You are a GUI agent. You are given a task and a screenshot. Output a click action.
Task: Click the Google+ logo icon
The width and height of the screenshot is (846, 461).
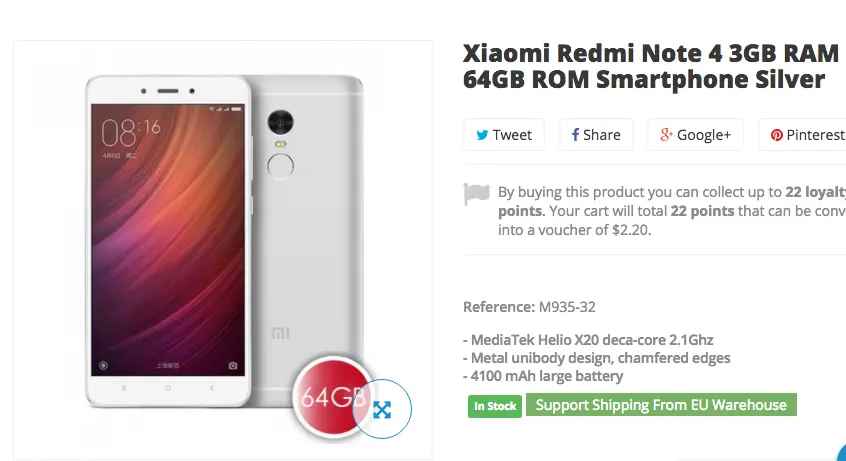pyautogui.click(x=666, y=134)
